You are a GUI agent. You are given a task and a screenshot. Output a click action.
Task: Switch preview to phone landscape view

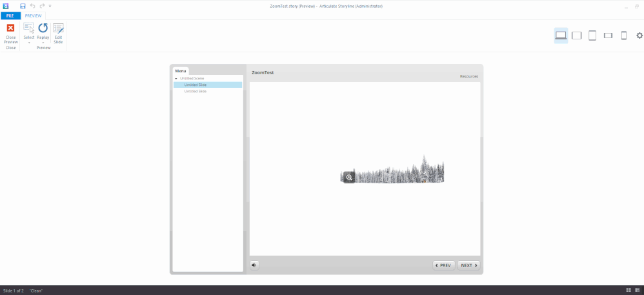[608, 36]
